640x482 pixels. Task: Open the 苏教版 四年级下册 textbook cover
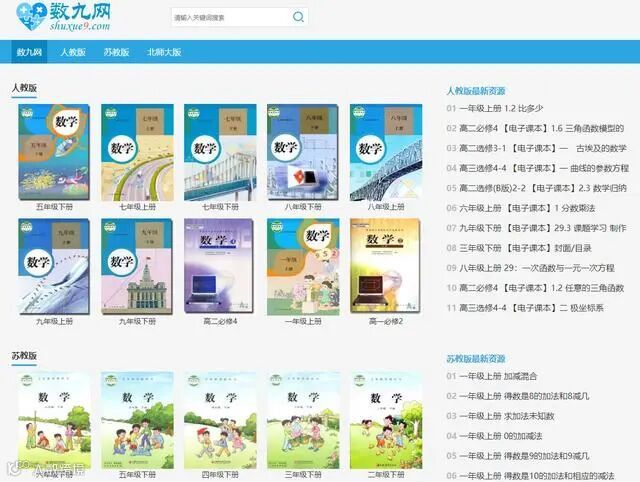tap(220, 420)
